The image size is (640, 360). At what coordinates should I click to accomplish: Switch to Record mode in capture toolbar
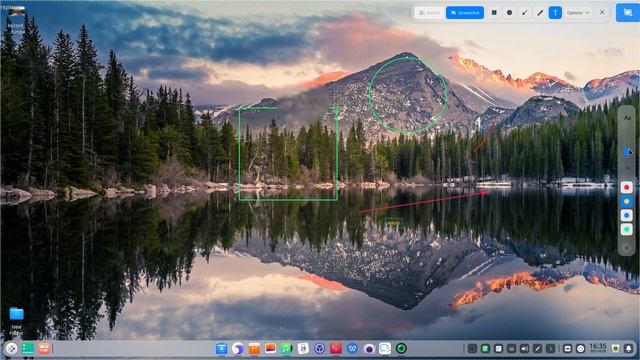tap(429, 13)
